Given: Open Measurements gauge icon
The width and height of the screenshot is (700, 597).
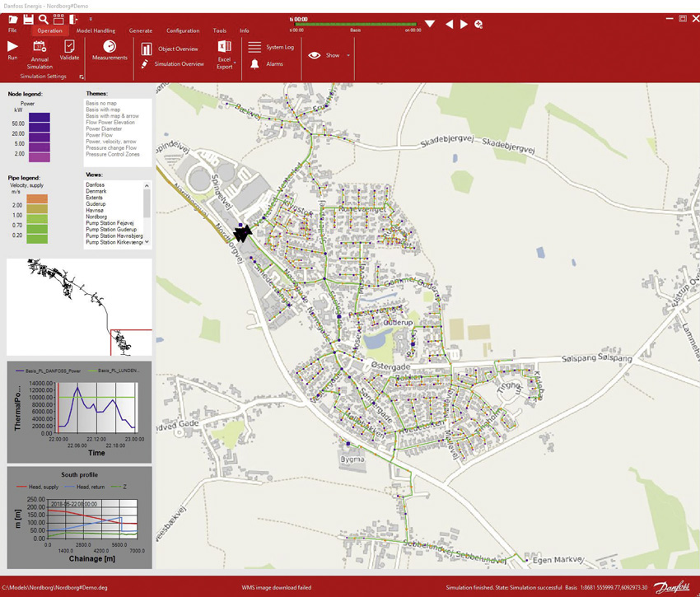Looking at the screenshot, I should coord(110,46).
